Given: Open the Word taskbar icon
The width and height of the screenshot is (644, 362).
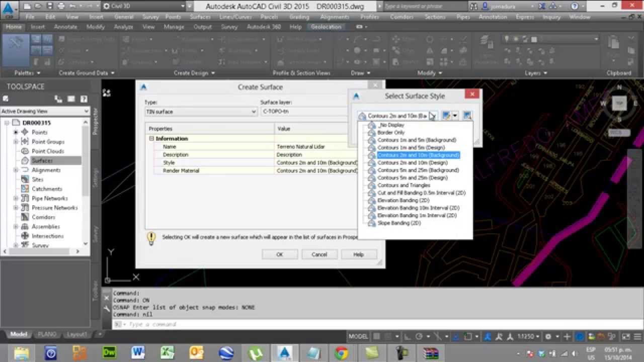Looking at the screenshot, I should 138,352.
